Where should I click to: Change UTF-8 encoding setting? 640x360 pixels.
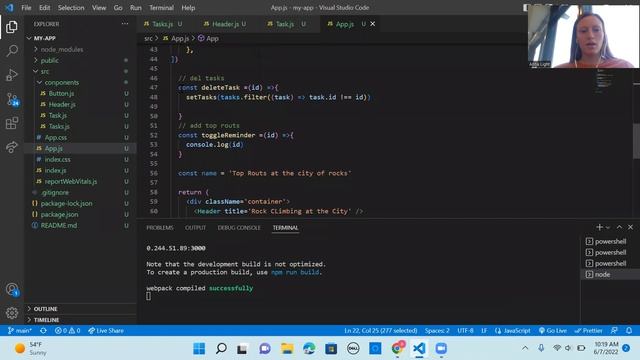[x=465, y=331]
